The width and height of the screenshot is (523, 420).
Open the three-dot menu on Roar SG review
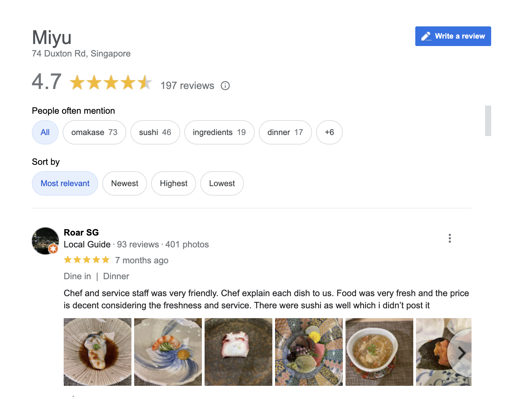pos(450,238)
